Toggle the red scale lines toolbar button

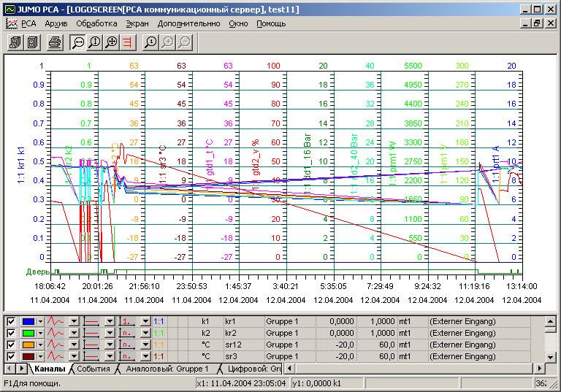(x=129, y=42)
